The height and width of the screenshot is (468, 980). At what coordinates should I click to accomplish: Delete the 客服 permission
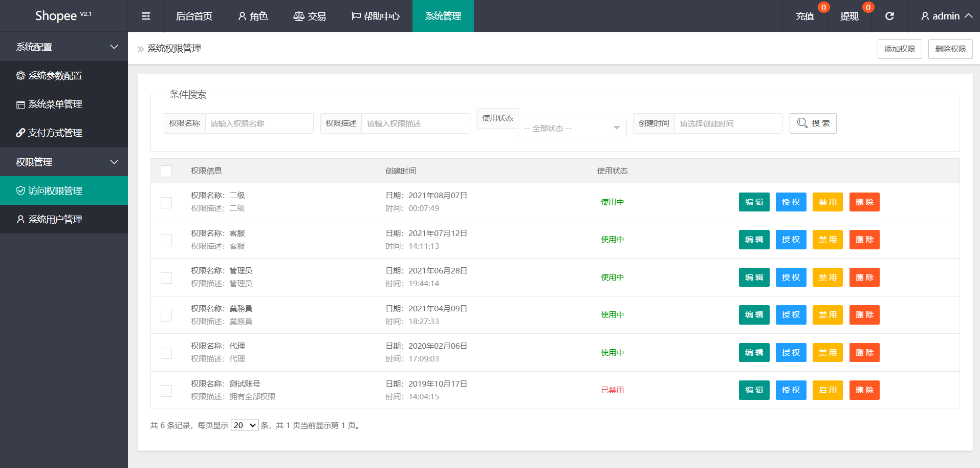coord(865,240)
